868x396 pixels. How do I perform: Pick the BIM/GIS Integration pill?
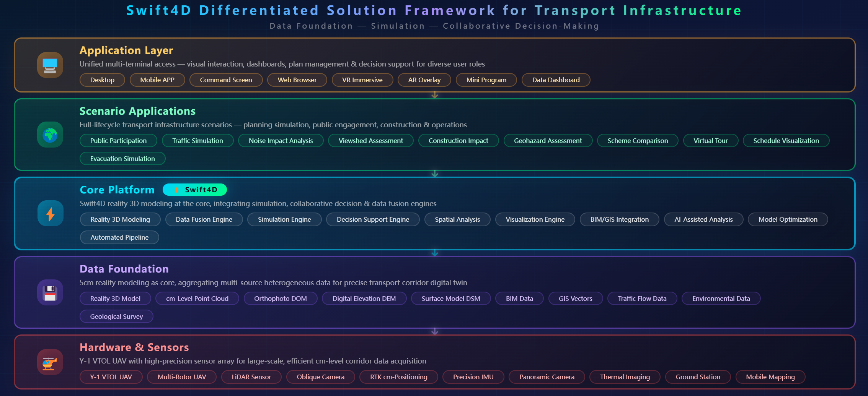pyautogui.click(x=619, y=219)
